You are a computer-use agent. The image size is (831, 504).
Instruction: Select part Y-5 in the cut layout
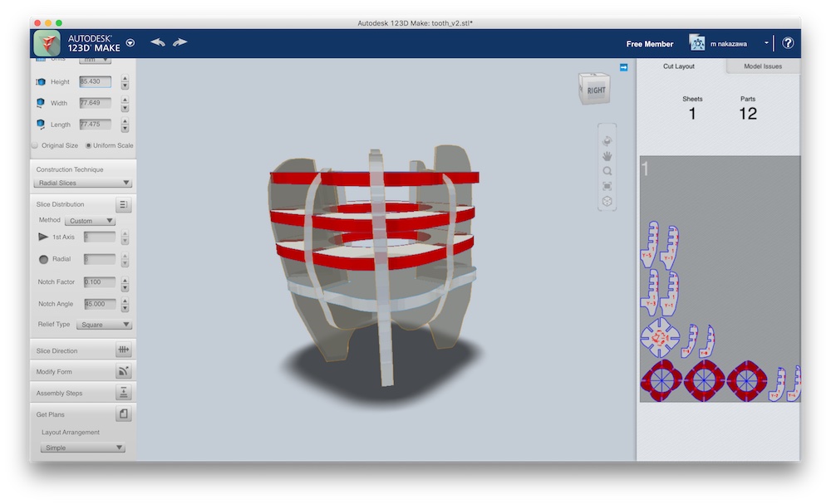pos(650,243)
